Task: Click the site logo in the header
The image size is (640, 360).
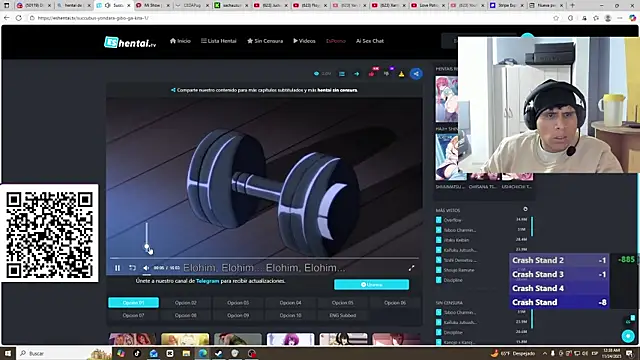Action: click(130, 42)
